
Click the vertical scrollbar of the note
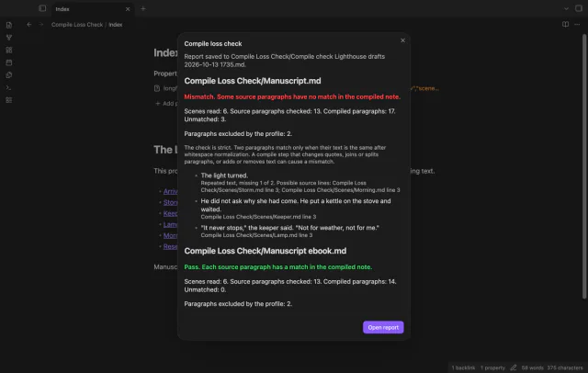[584, 167]
